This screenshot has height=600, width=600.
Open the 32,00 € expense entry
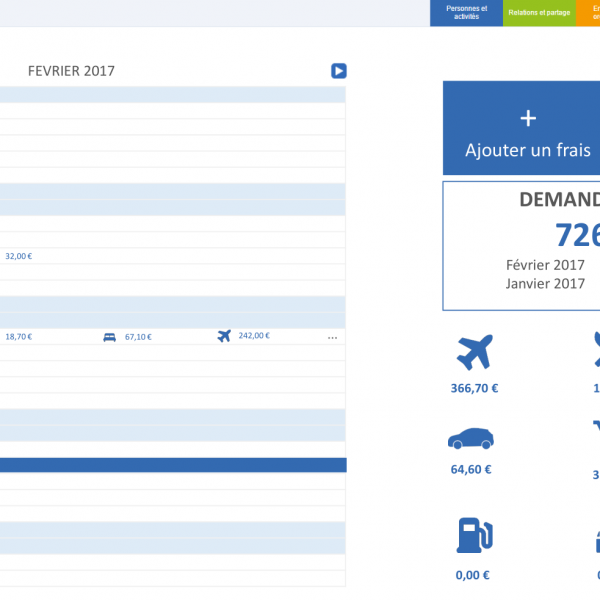18,256
